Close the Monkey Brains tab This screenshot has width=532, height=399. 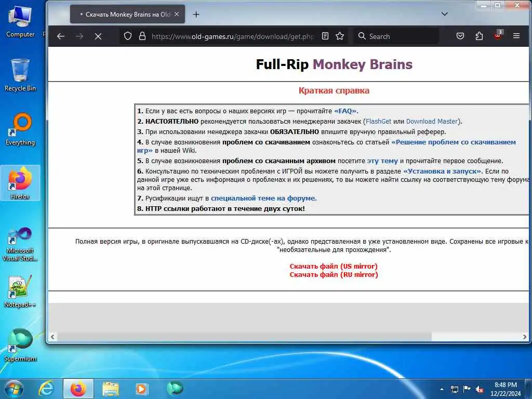(x=177, y=14)
